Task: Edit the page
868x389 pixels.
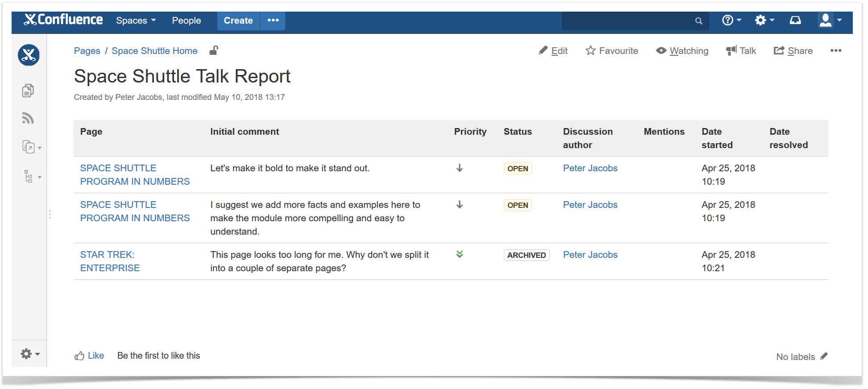Action: click(x=553, y=51)
